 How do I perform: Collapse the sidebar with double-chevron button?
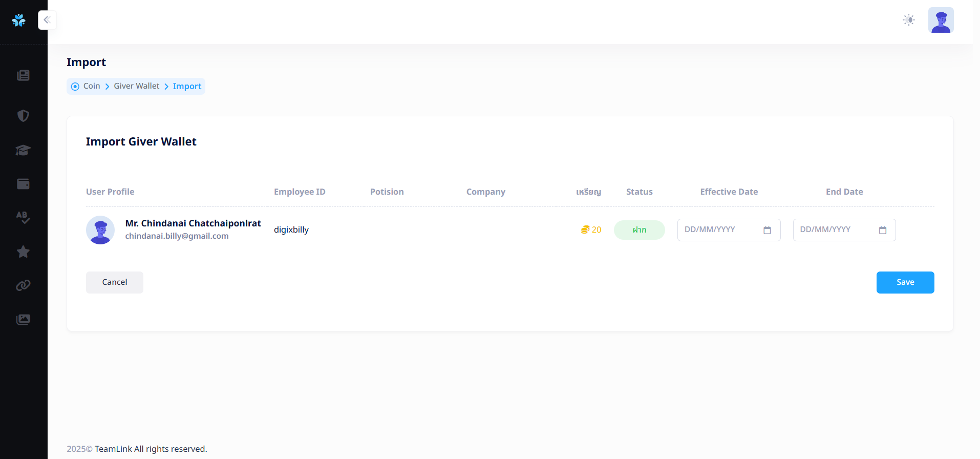click(x=47, y=20)
